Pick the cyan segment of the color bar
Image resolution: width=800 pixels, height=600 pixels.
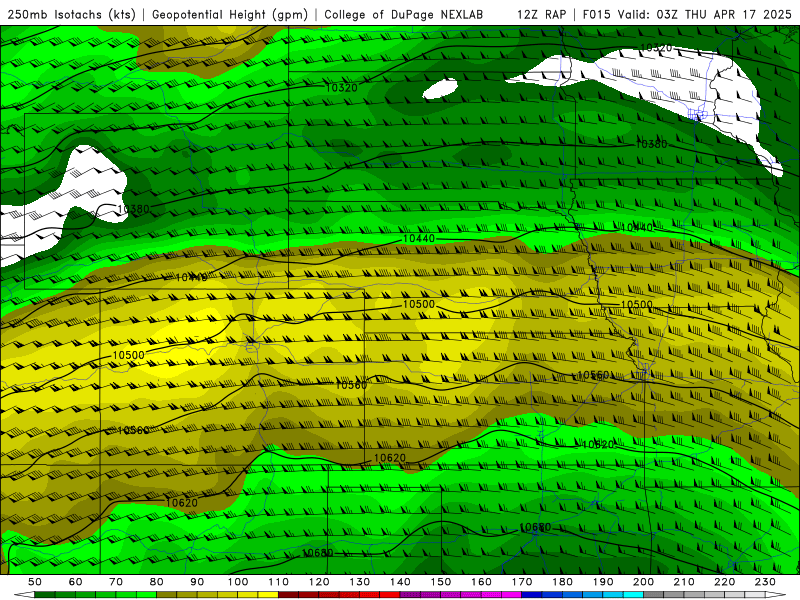click(633, 595)
